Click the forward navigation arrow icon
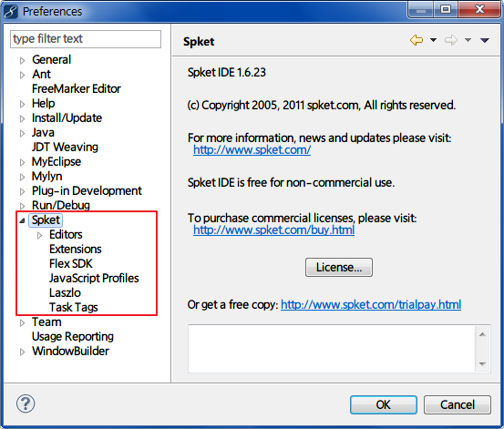This screenshot has height=429, width=504. (451, 40)
